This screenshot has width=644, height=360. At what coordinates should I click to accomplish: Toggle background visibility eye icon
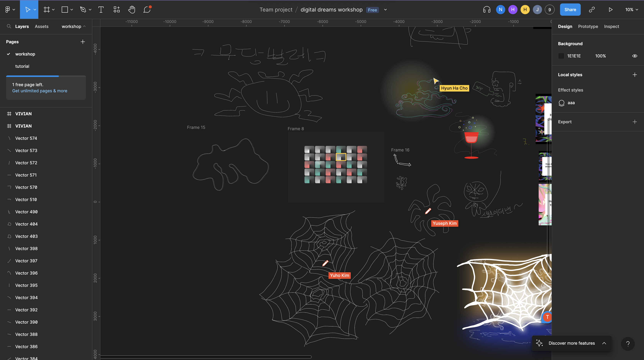[x=634, y=56]
